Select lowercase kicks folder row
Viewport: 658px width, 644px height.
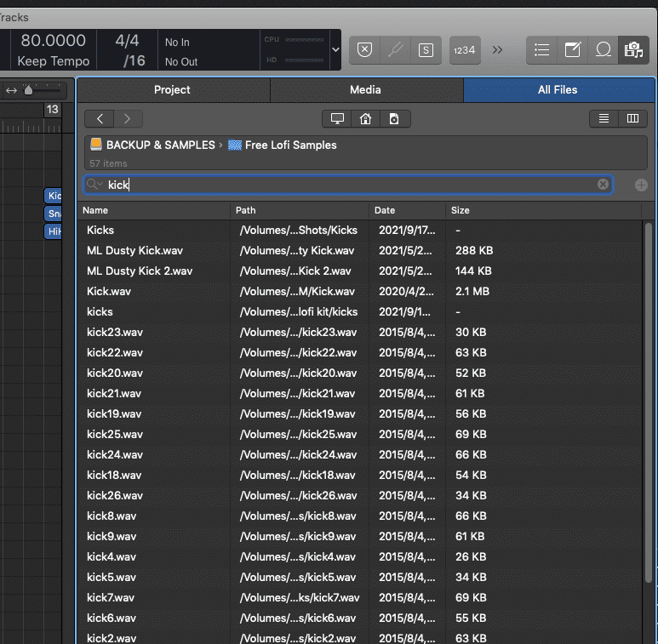(x=360, y=312)
